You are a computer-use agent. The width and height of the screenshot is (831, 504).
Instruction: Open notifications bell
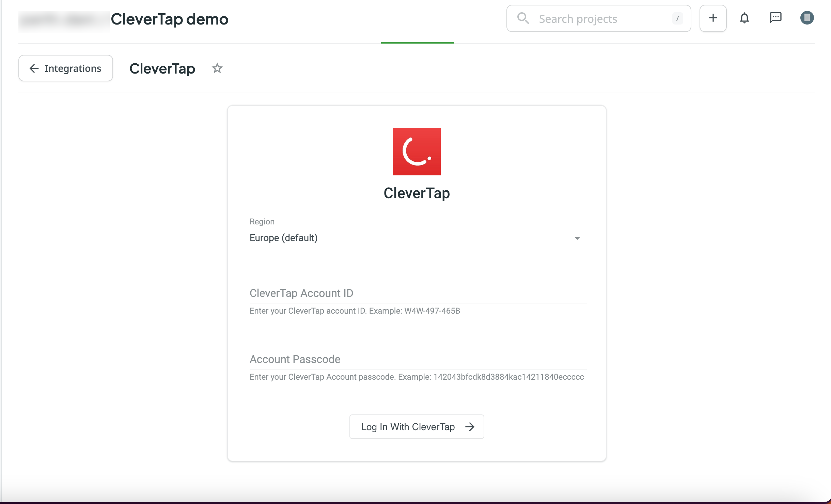(744, 18)
